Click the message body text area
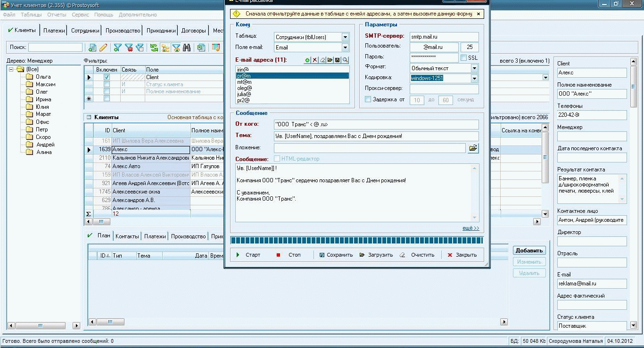This screenshot has height=348, width=644. pyautogui.click(x=357, y=193)
